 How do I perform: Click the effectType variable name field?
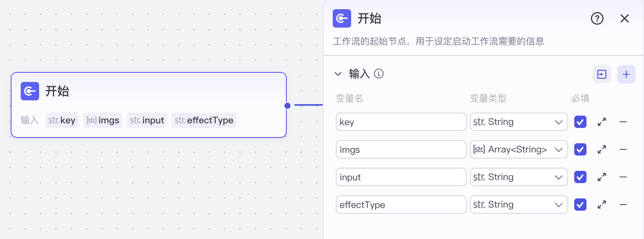coord(401,205)
